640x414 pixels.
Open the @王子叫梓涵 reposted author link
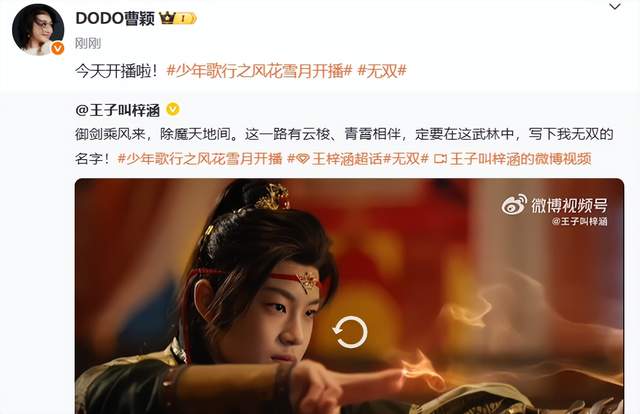click(x=117, y=110)
